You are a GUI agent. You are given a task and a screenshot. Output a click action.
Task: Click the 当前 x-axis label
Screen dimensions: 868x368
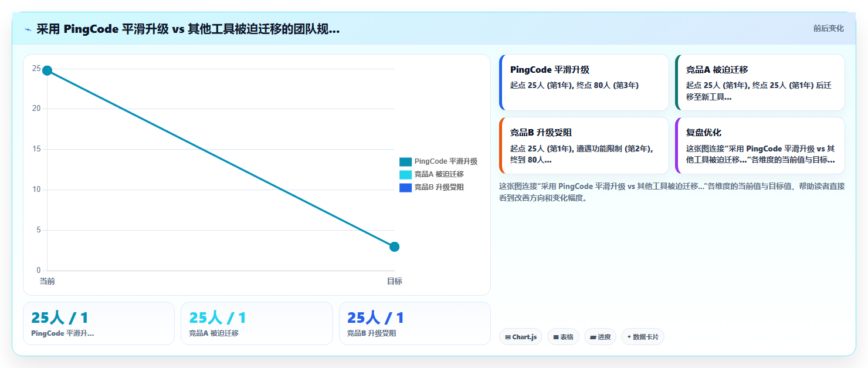[x=47, y=281]
